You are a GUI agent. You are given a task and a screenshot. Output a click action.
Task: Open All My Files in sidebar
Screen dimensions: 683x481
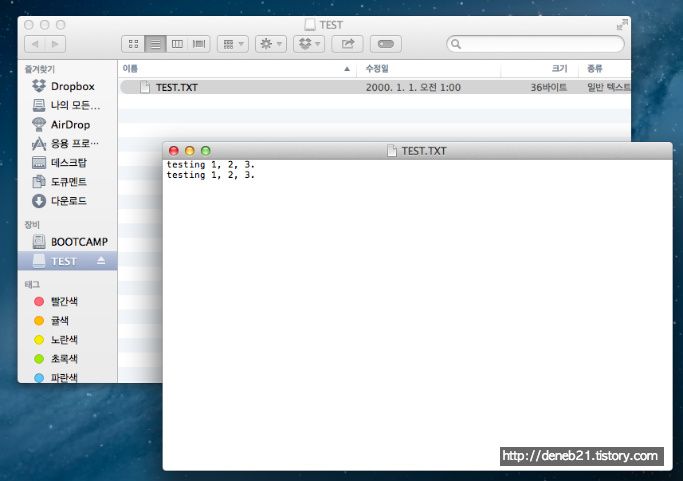pos(66,105)
